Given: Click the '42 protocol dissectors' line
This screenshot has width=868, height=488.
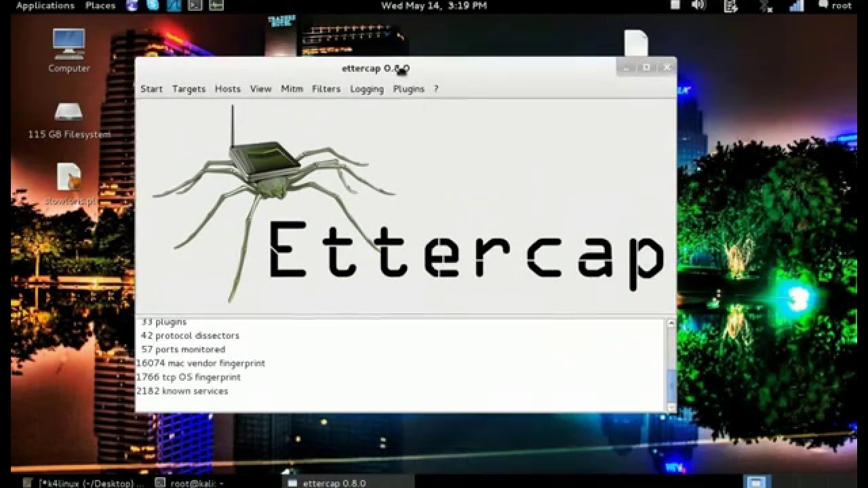Looking at the screenshot, I should click(190, 335).
